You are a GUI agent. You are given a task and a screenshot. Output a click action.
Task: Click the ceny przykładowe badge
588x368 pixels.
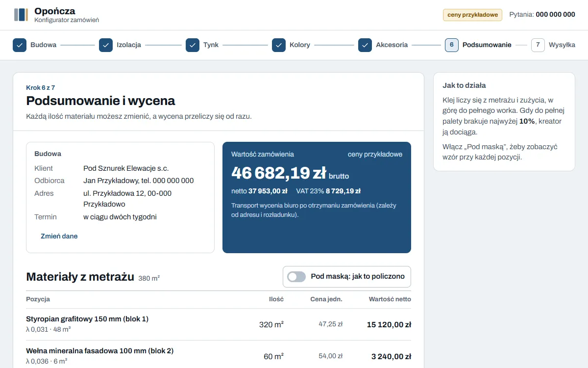click(x=473, y=15)
